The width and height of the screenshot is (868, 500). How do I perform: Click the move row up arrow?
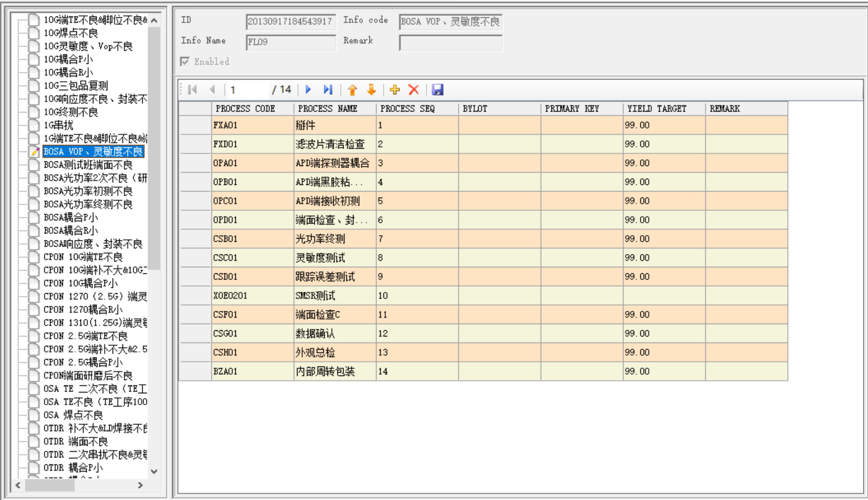pos(352,90)
